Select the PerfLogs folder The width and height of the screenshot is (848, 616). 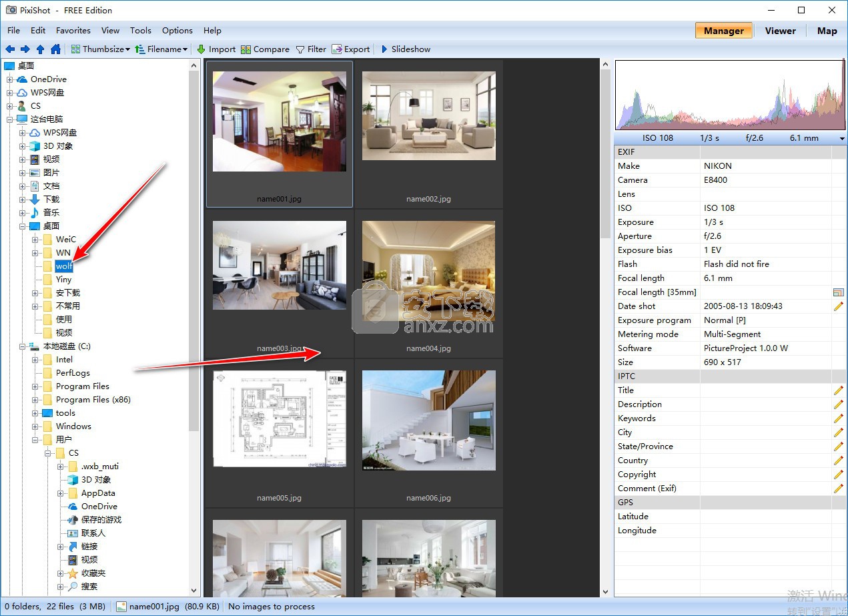coord(73,373)
